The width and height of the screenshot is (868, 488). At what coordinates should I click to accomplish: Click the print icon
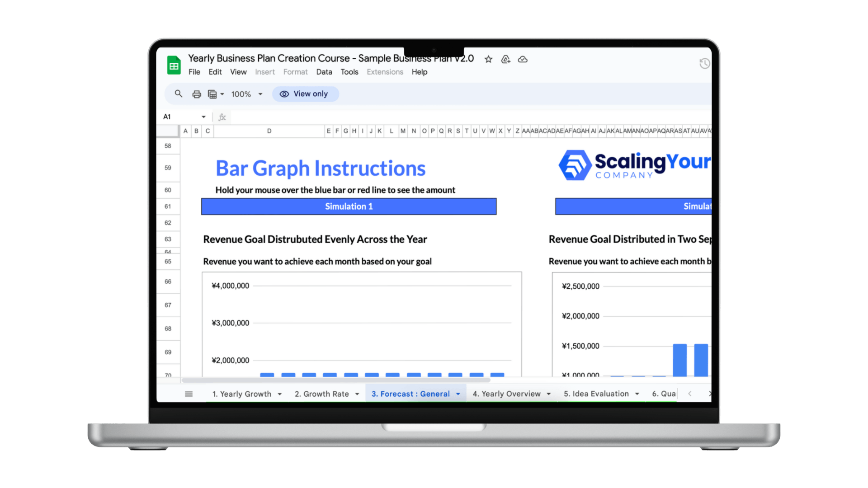pos(196,94)
